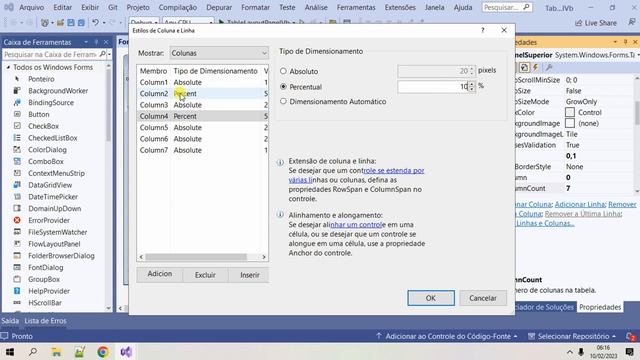Open Caixa de Ferramentas panel options arrow
640x360 pixels.
(86, 42)
